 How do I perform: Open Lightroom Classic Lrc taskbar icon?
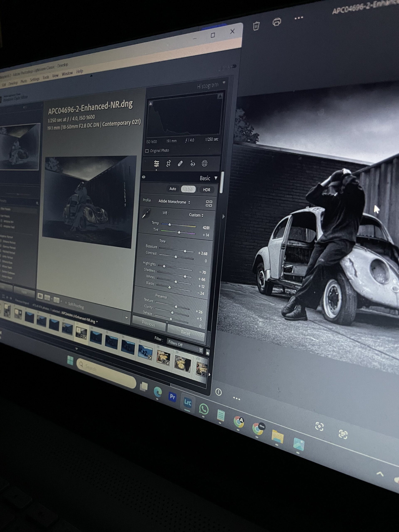coord(188,402)
